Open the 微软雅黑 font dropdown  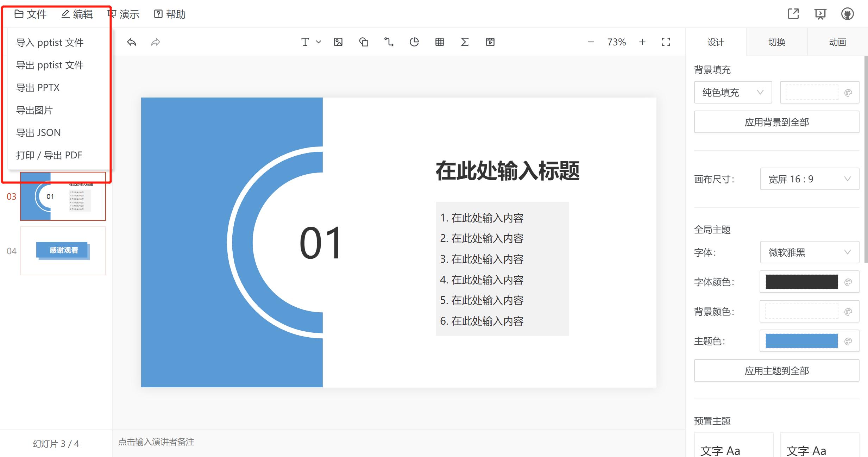(810, 252)
